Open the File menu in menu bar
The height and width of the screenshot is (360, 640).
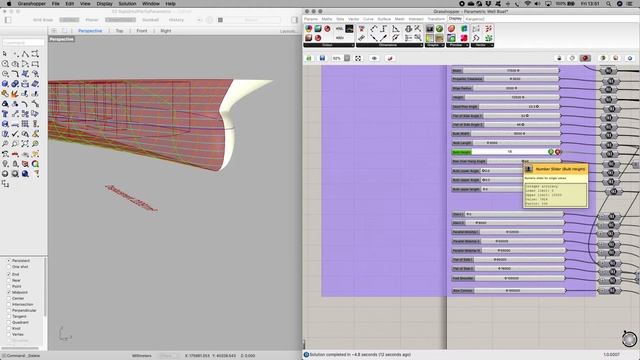(x=55, y=3)
